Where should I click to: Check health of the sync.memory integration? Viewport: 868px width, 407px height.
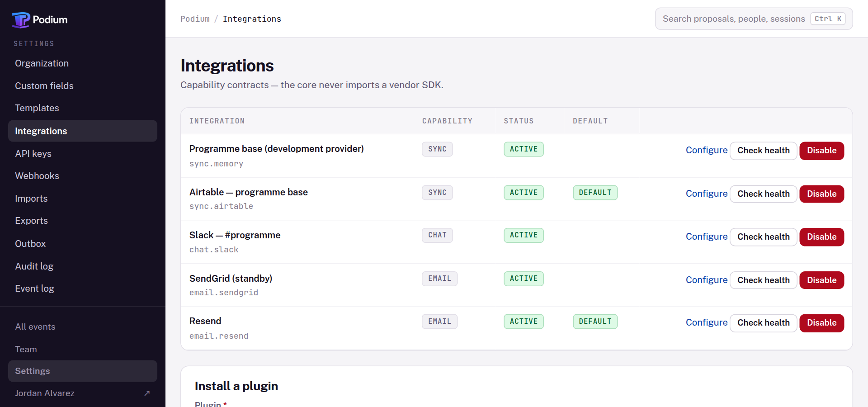tap(764, 151)
